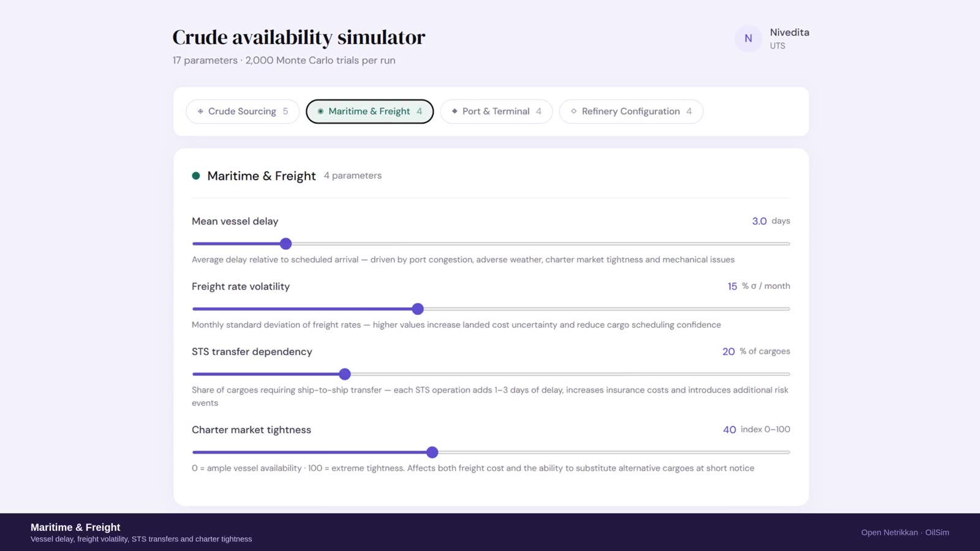Click the Mean vessel delay label
The width and height of the screenshot is (980, 551).
coord(235,221)
